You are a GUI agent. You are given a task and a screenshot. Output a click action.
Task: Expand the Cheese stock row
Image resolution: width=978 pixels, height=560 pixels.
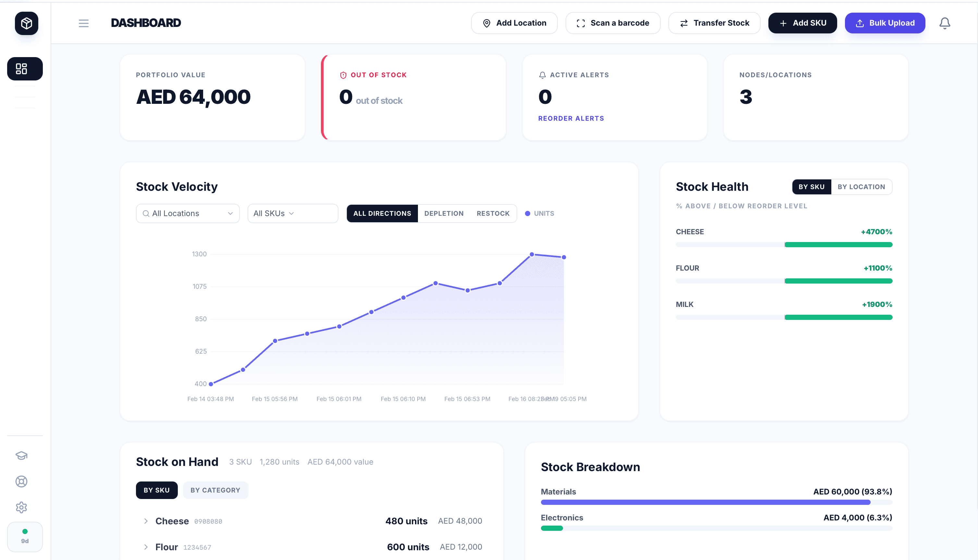pyautogui.click(x=146, y=521)
